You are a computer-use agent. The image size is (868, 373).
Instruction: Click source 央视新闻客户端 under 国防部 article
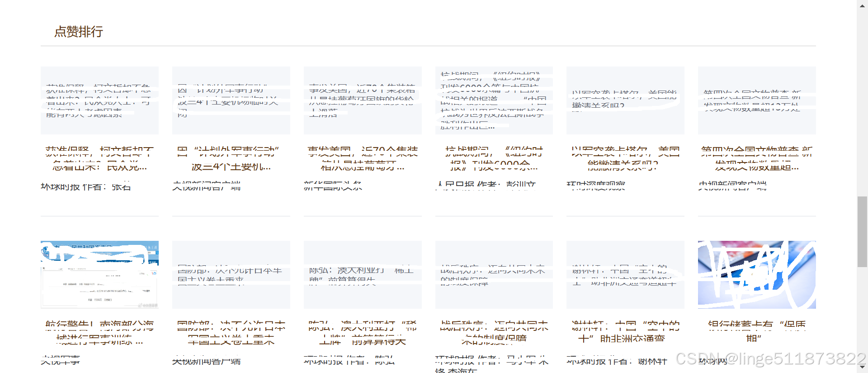[206, 360]
